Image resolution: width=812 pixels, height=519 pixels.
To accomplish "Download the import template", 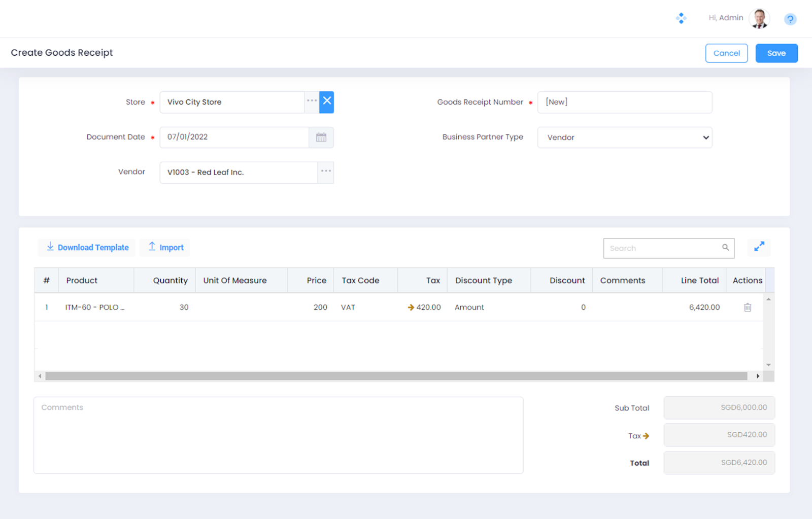I will pyautogui.click(x=87, y=248).
